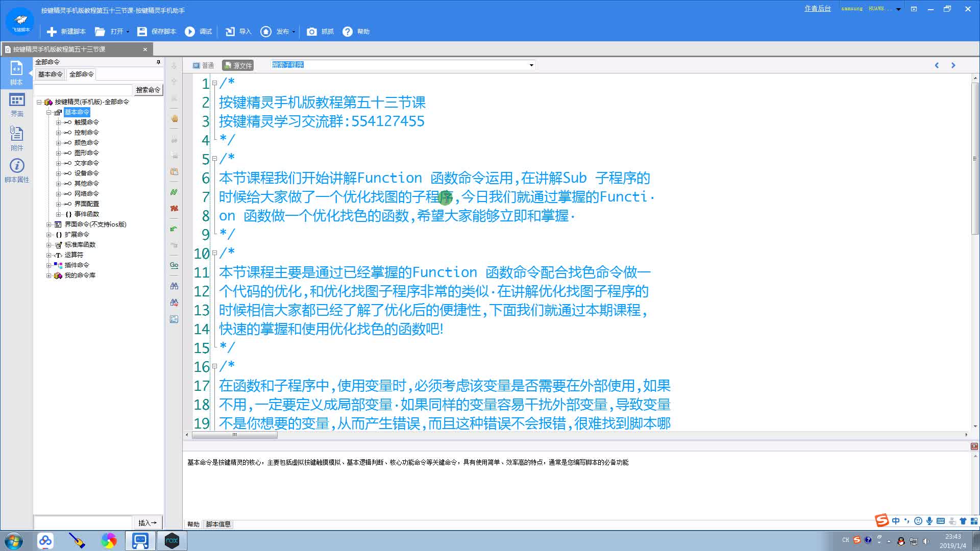Click the 新建脚本 new script button
The width and height of the screenshot is (980, 551).
click(x=66, y=32)
